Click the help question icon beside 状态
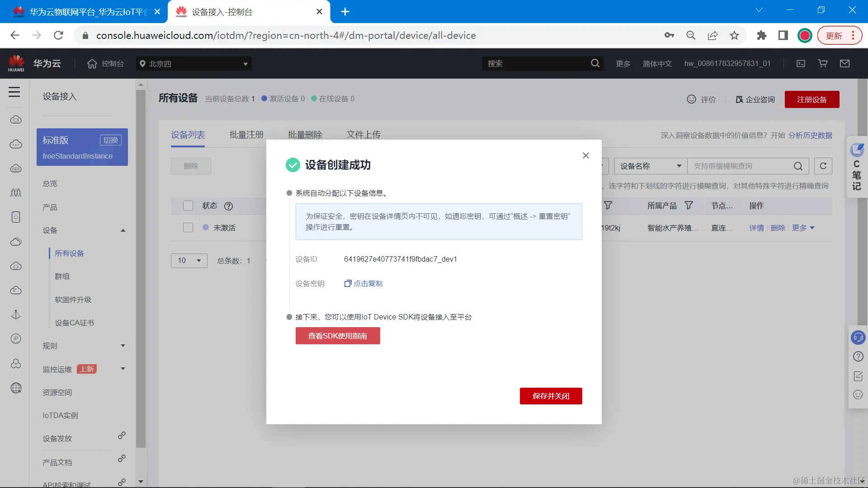Viewport: 868px width, 488px height. tap(228, 206)
